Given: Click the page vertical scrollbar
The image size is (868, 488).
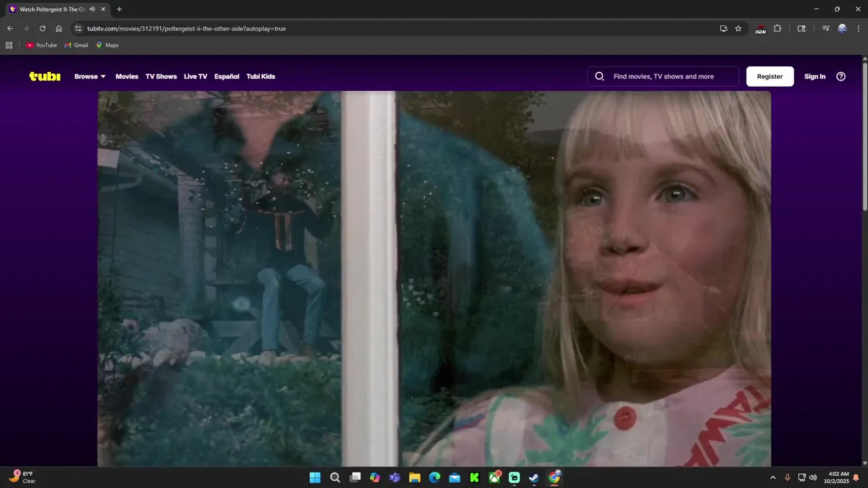Looking at the screenshot, I should coord(865,136).
